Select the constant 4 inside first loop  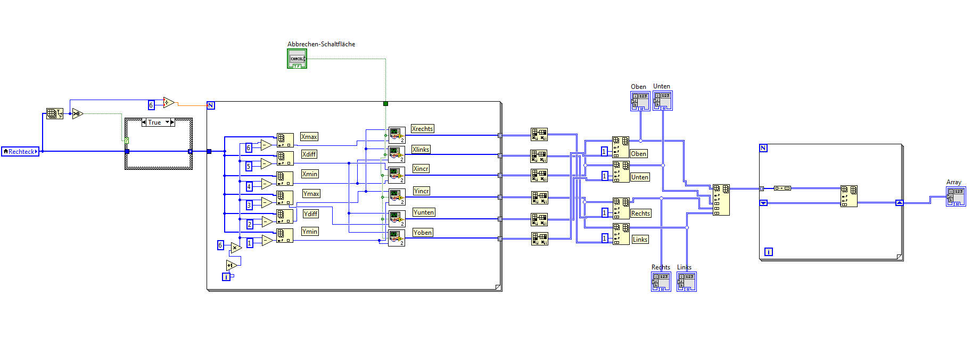click(x=249, y=186)
